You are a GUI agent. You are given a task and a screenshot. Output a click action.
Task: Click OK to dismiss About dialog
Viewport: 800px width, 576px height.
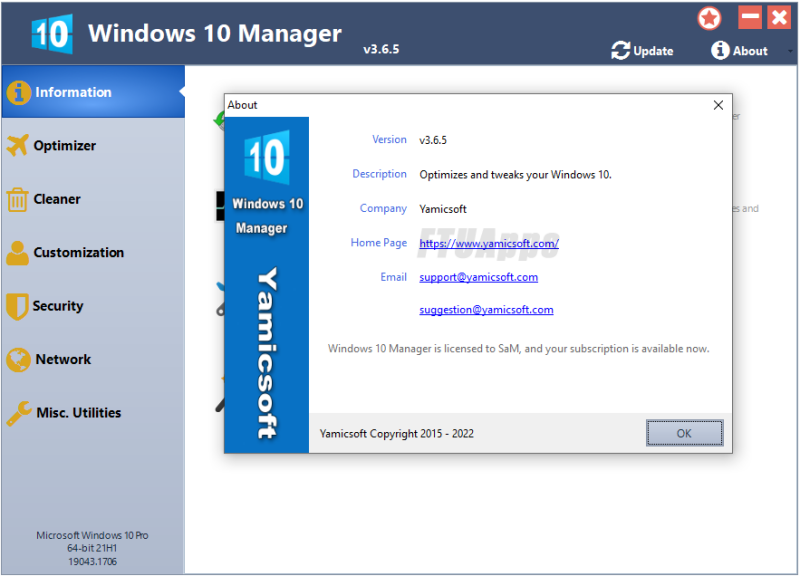coord(684,433)
